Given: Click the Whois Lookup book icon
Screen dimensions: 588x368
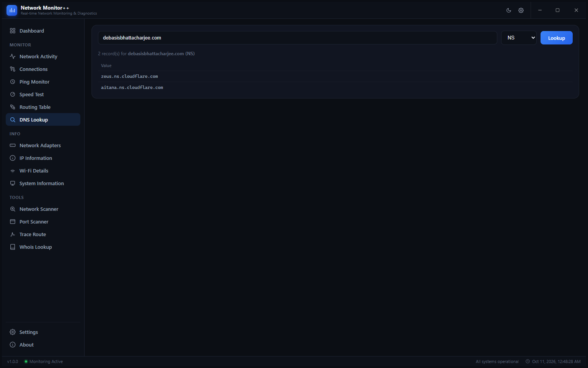Looking at the screenshot, I should coord(13,247).
